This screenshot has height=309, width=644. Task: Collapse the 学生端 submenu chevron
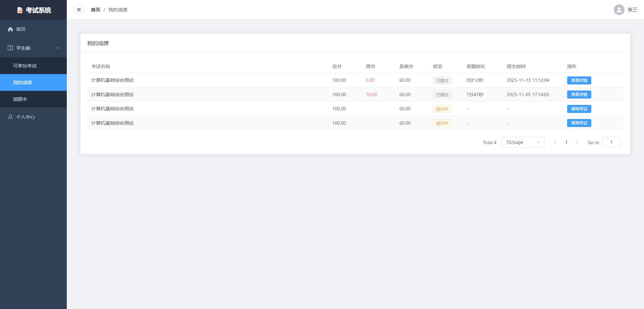click(x=58, y=48)
